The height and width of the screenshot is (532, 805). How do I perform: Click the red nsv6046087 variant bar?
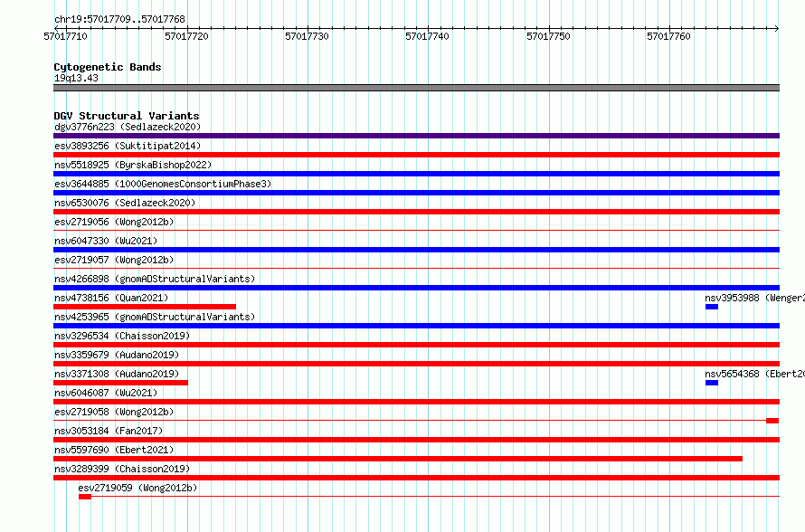(x=416, y=402)
